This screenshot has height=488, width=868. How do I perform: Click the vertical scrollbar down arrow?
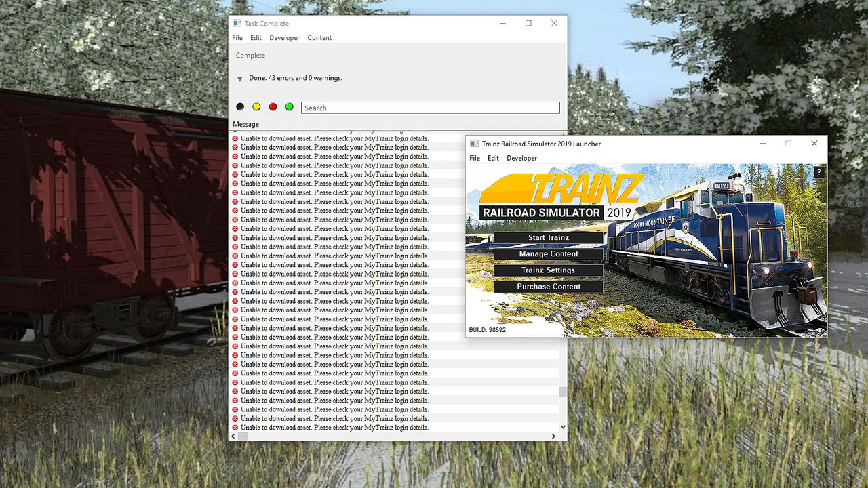click(563, 427)
